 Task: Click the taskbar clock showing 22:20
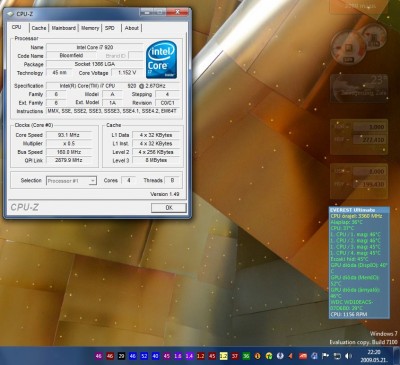coord(374,352)
